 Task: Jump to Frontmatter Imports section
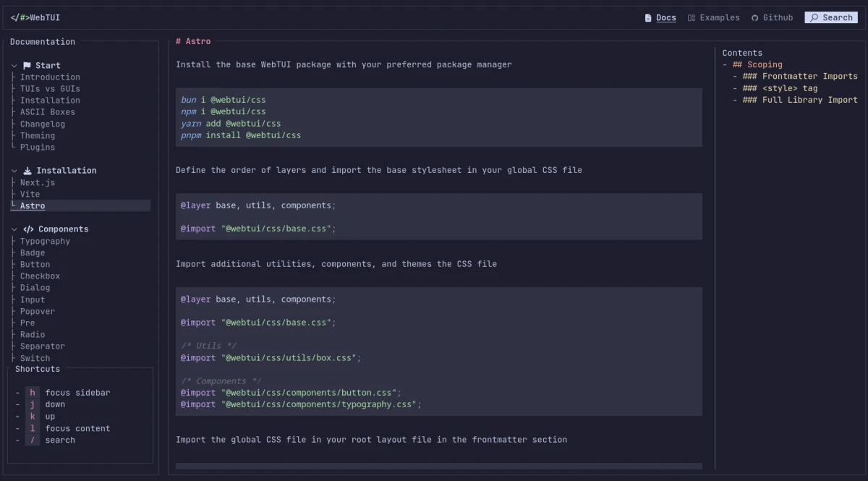(809, 77)
